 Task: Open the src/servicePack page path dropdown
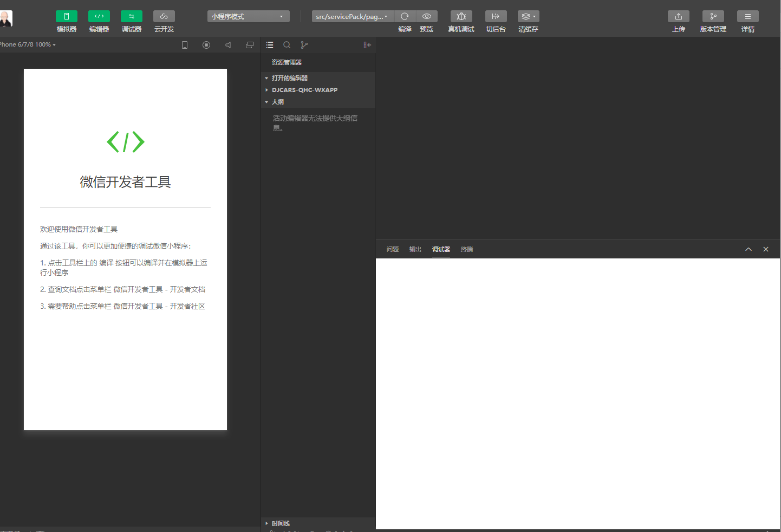pos(353,16)
